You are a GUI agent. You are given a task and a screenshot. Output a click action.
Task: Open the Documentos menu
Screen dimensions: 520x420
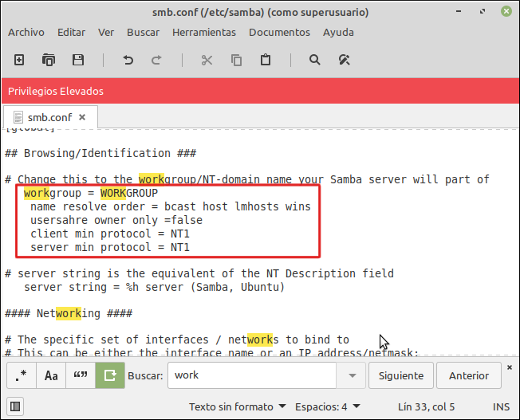[279, 32]
